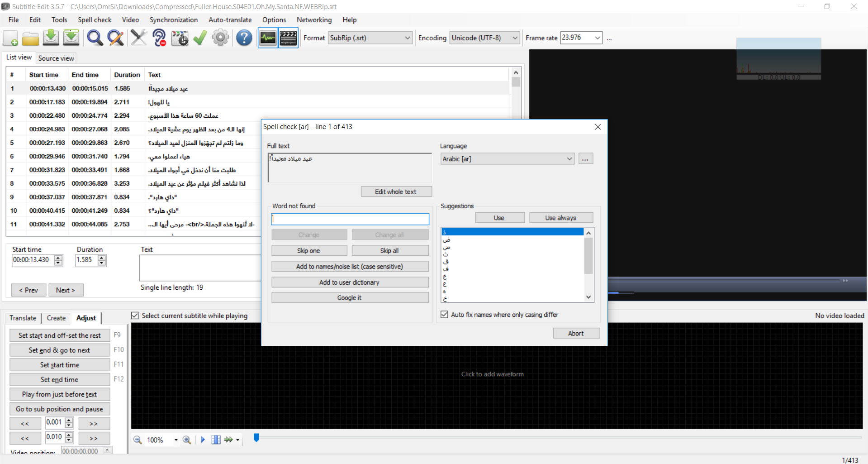Click the waveform center/grid icon
Screen dimensions: 868x464
coord(216,440)
